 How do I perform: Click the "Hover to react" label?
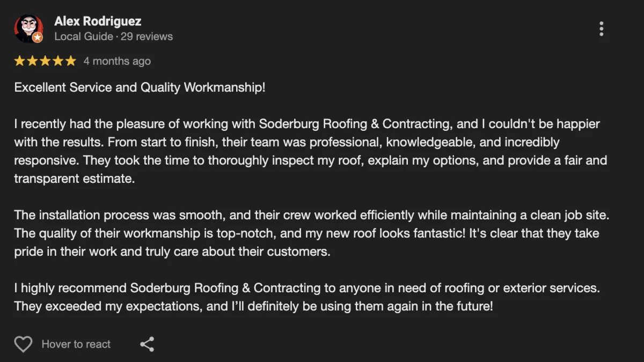(x=76, y=344)
